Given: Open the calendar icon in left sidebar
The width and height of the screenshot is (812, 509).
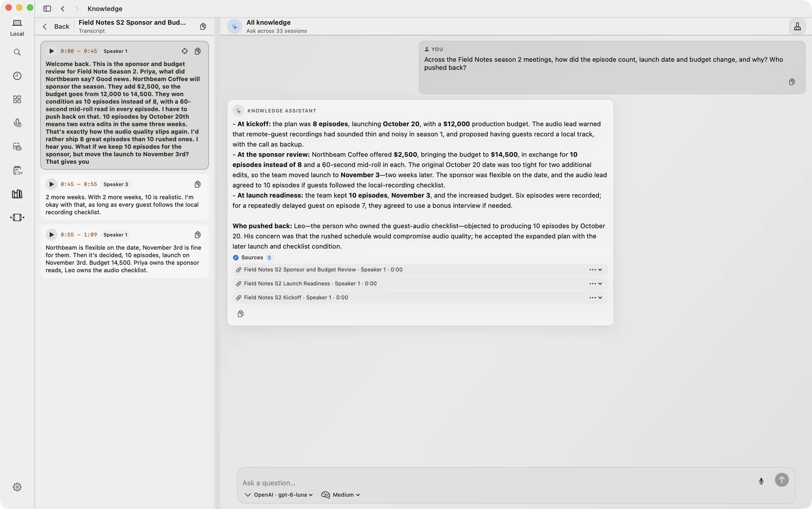Looking at the screenshot, I should tap(17, 147).
